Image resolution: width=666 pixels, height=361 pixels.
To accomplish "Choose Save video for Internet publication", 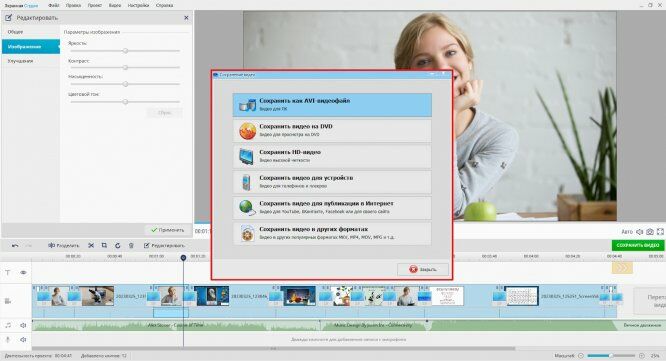I will click(332, 207).
